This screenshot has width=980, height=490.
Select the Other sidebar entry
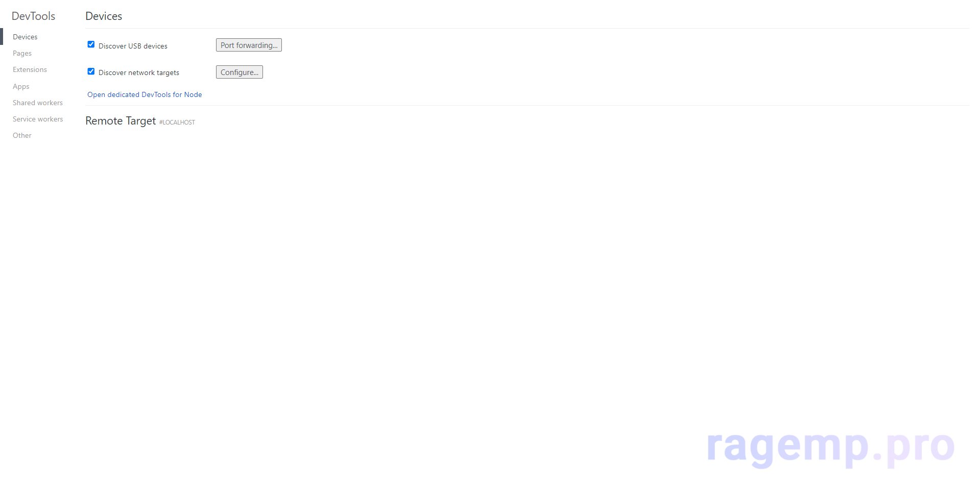22,135
